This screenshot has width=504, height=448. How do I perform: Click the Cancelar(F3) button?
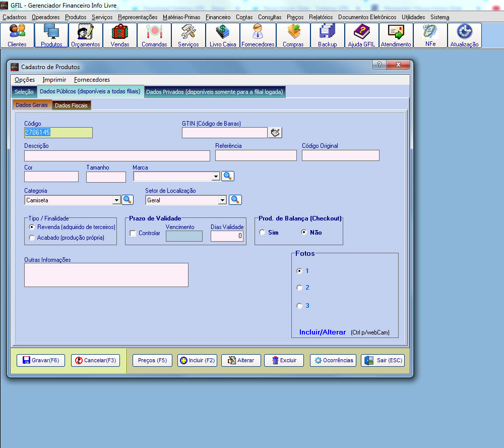pos(95,360)
